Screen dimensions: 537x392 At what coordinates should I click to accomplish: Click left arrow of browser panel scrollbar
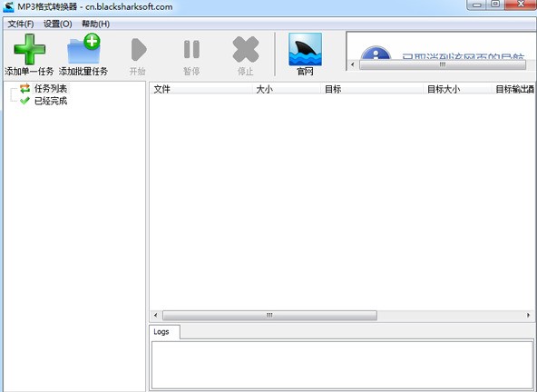[x=352, y=64]
